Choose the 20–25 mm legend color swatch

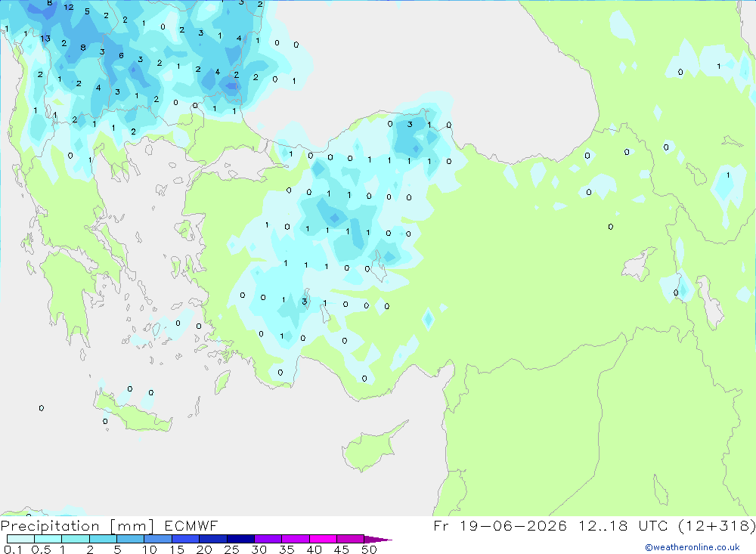click(x=213, y=539)
